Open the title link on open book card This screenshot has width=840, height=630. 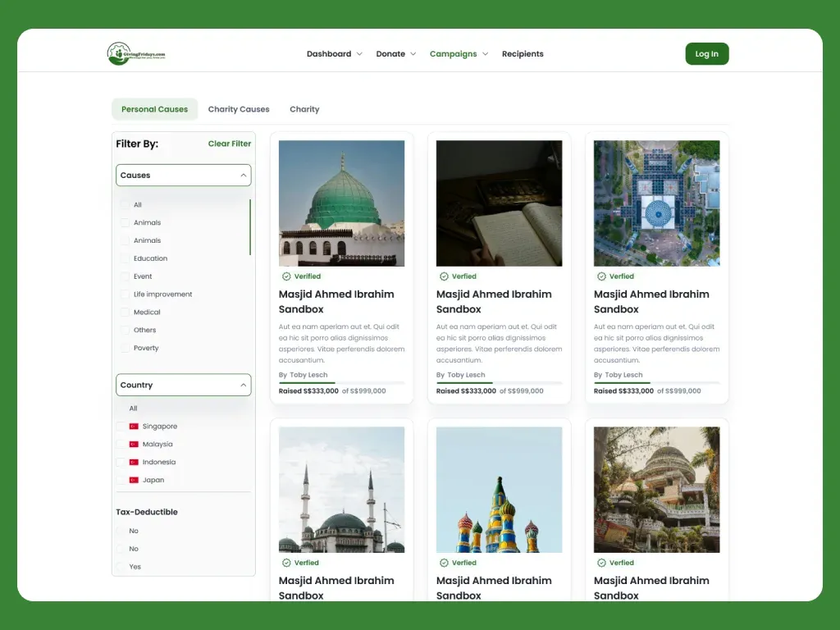tap(493, 302)
